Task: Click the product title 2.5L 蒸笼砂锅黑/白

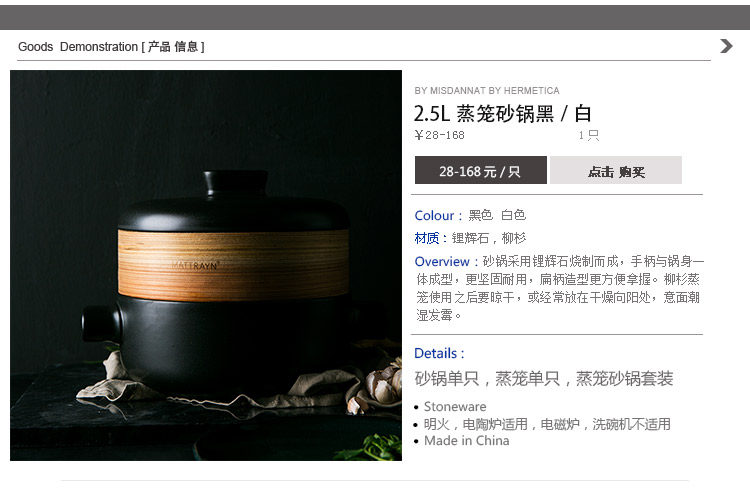Action: point(503,114)
